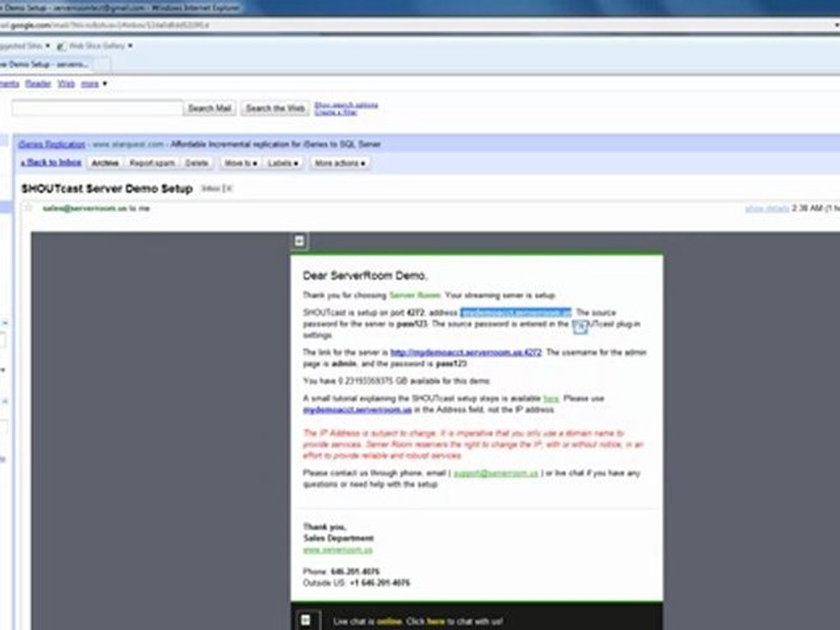Click the browser address bar
This screenshot has height=630, width=840.
tap(418, 25)
